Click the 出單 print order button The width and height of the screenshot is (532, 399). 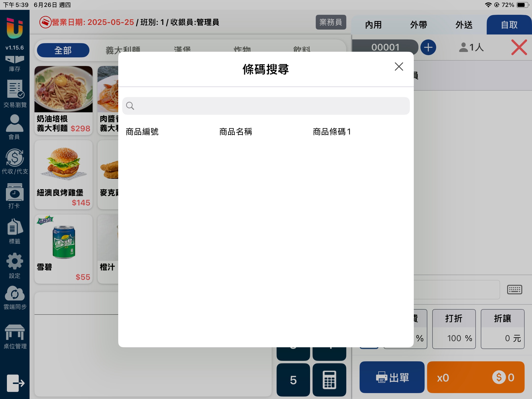click(392, 377)
